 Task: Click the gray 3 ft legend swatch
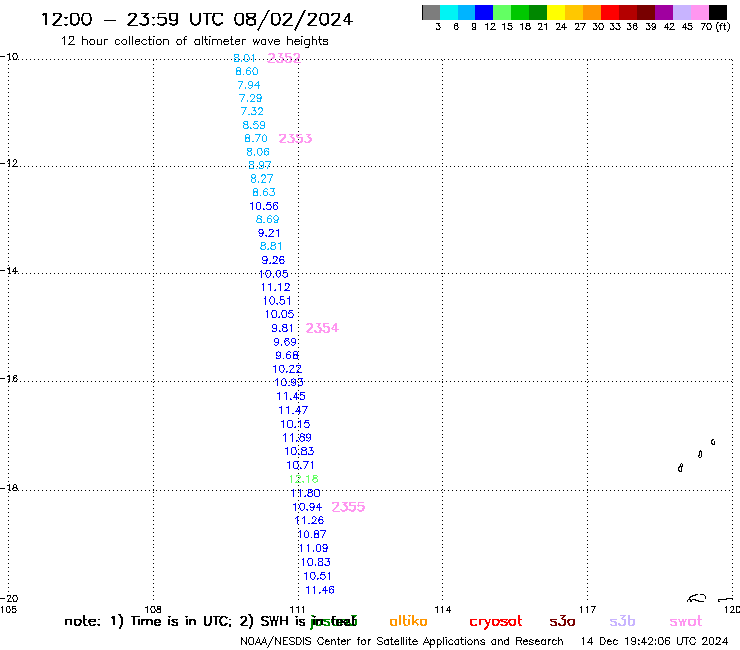click(431, 12)
